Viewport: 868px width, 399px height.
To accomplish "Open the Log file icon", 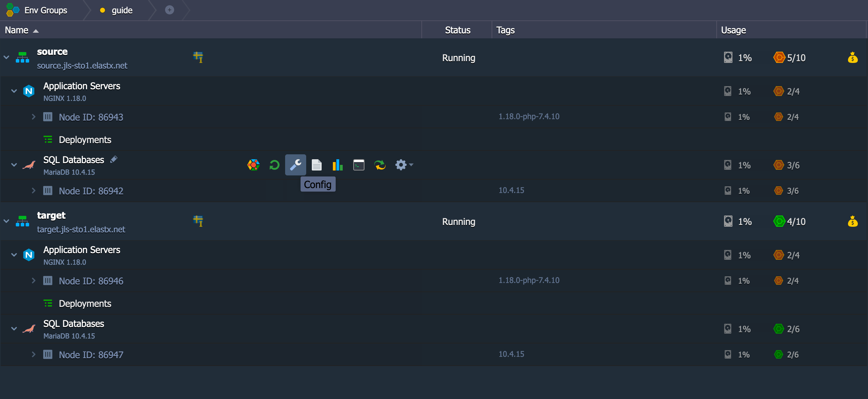I will pos(316,165).
